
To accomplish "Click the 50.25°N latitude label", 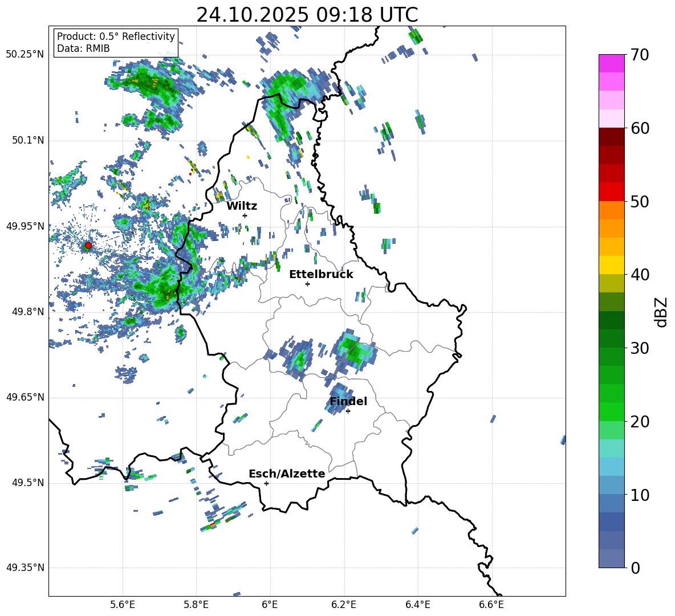I will click(25, 55).
